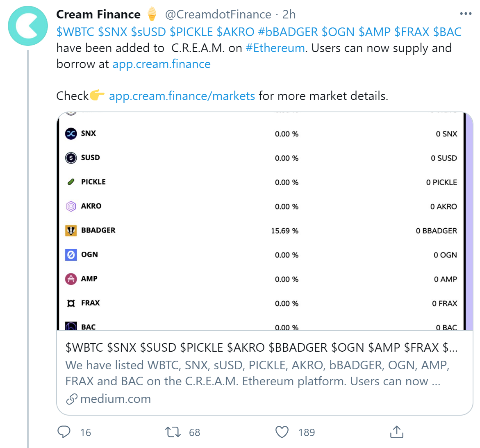The width and height of the screenshot is (480, 448).
Task: Click the Cream Finance display name
Action: [x=98, y=14]
